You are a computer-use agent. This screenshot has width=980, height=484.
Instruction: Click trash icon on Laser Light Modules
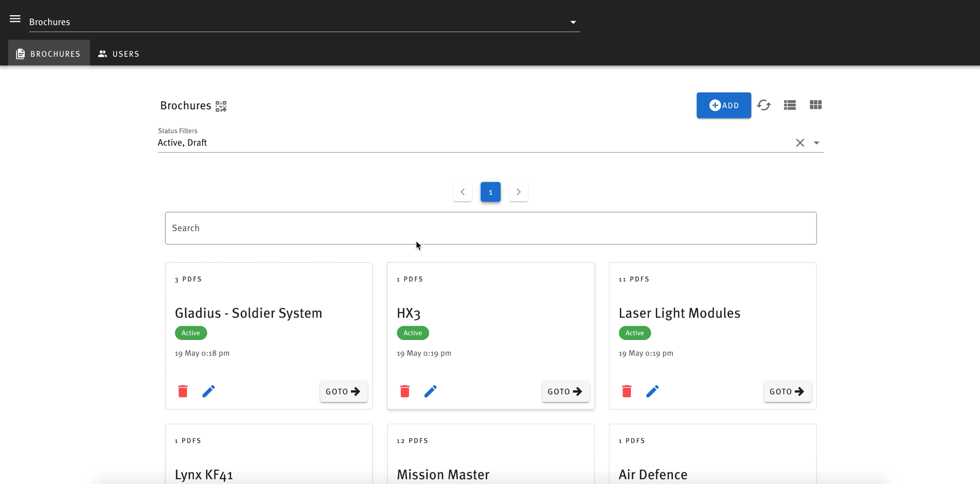pyautogui.click(x=626, y=391)
